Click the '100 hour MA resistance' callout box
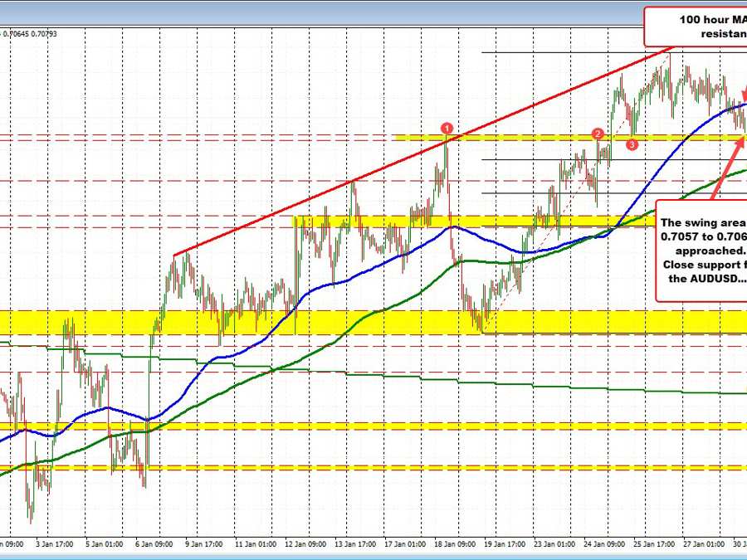Image resolution: width=747 pixels, height=560 pixels. coord(706,25)
